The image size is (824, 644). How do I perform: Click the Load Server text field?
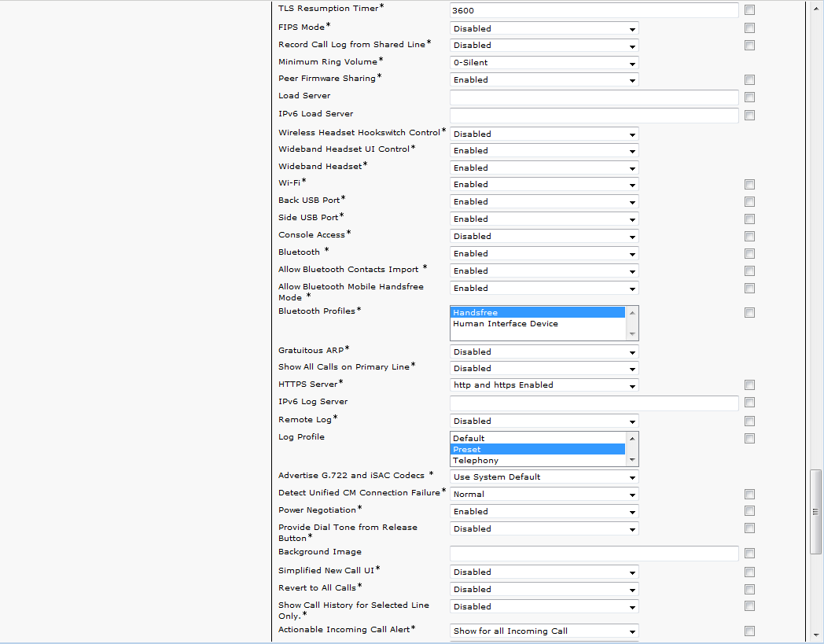tap(594, 98)
